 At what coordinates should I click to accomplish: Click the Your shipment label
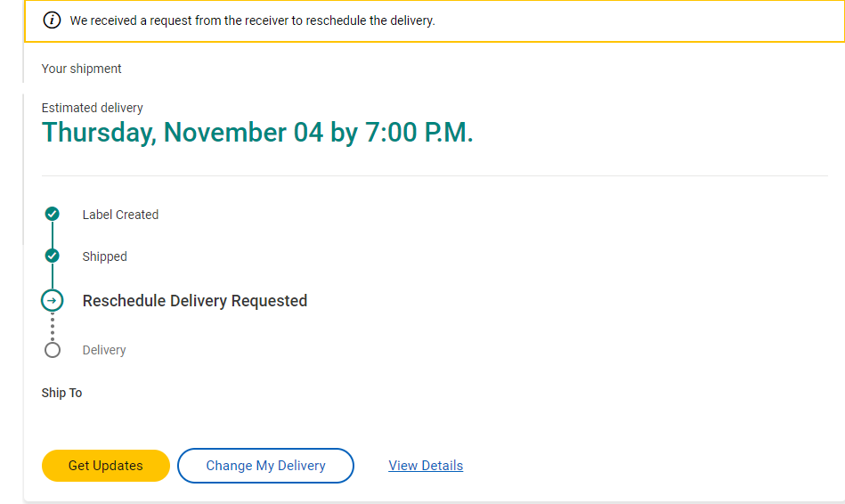[81, 69]
